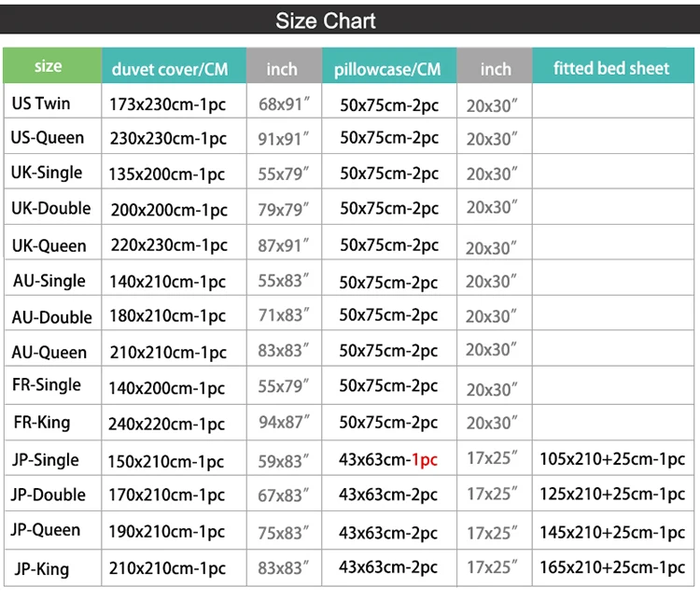Image resolution: width=700 pixels, height=600 pixels.
Task: Click the 'FR-King' size label
Action: click(x=42, y=422)
